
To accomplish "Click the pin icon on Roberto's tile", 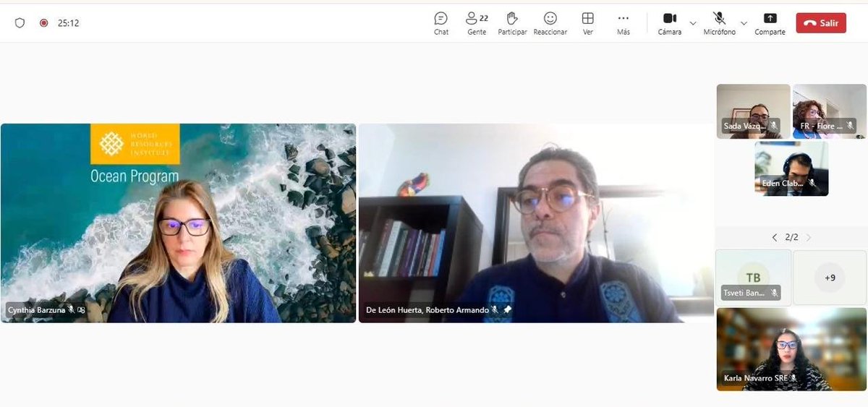I will tap(507, 309).
